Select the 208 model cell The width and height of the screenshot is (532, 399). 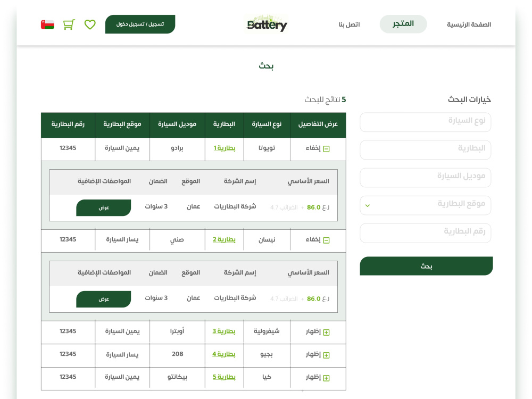coord(177,354)
